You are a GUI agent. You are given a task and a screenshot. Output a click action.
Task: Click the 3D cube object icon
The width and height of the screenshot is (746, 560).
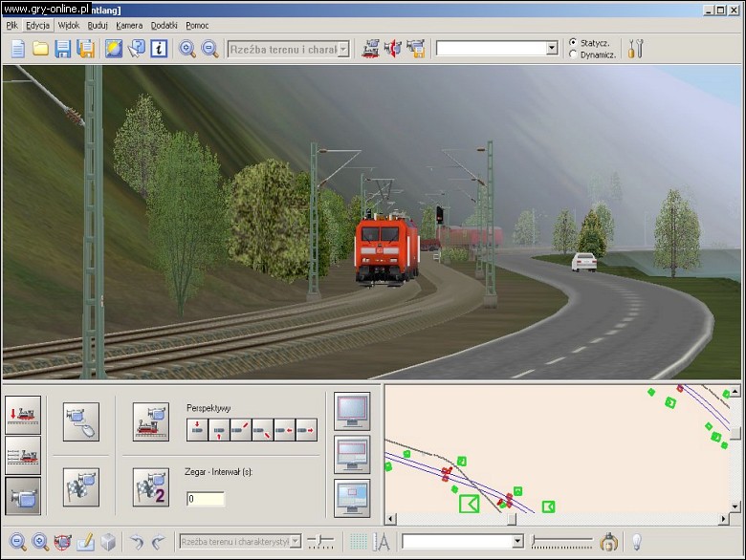click(x=108, y=542)
